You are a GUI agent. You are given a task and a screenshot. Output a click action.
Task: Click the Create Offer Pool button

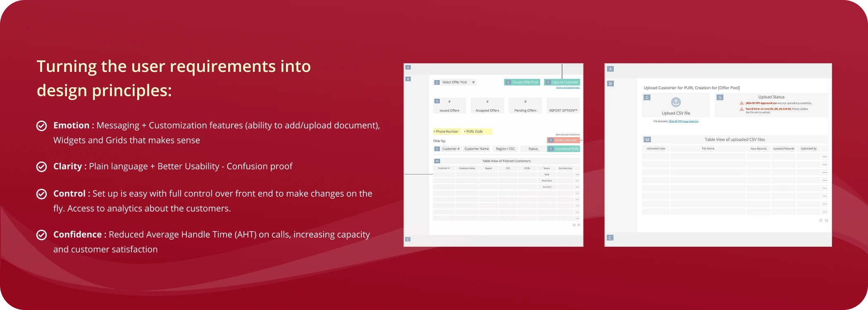point(522,82)
